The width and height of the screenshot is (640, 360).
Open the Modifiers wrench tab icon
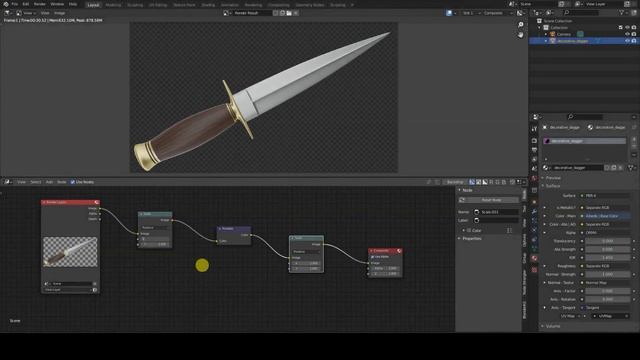coord(534,211)
